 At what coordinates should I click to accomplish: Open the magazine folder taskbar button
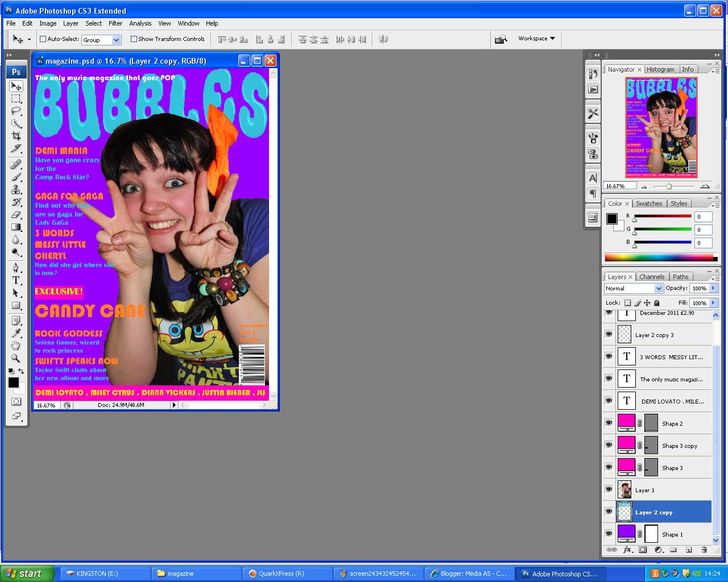(197, 573)
